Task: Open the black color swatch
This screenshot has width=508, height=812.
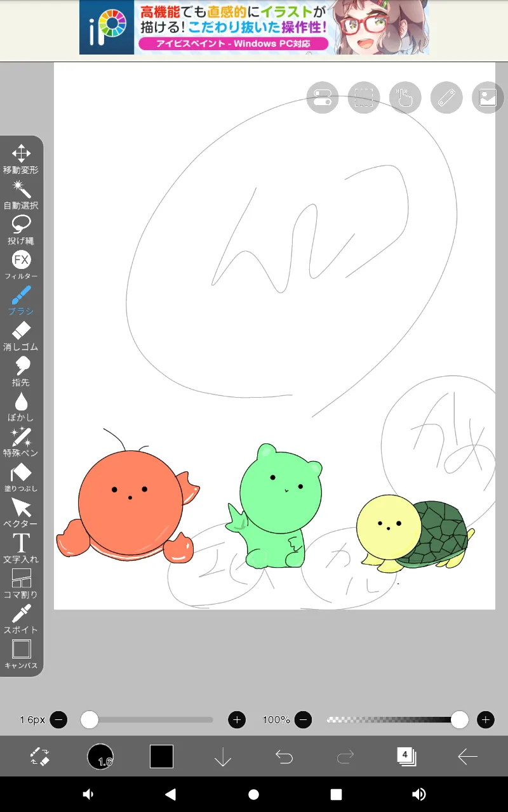Action: click(161, 756)
